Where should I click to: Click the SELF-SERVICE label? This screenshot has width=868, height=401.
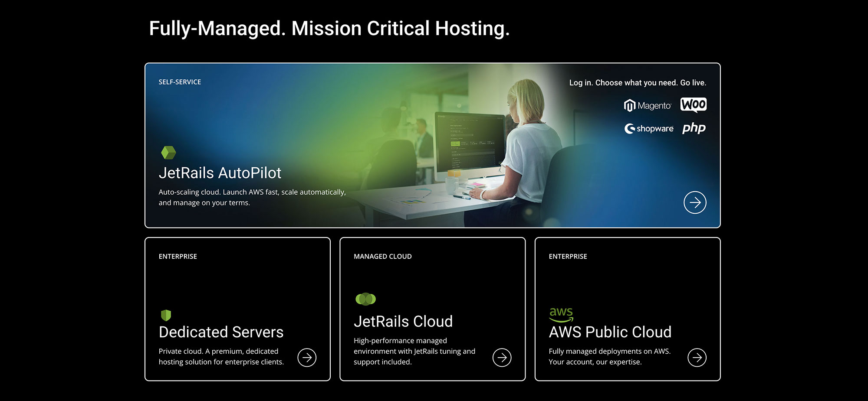click(180, 82)
